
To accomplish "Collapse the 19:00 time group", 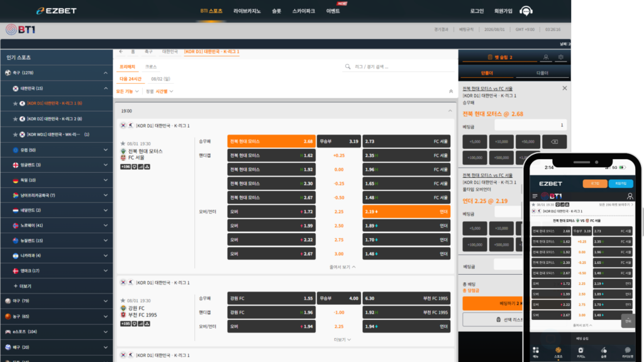I will click(450, 111).
